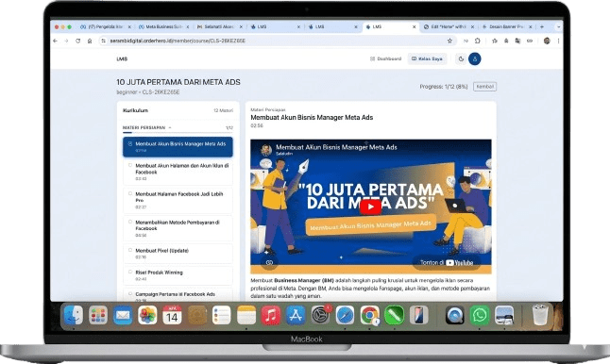610x364 pixels.
Task: Go to the Kelas Saya page
Action: [x=427, y=59]
